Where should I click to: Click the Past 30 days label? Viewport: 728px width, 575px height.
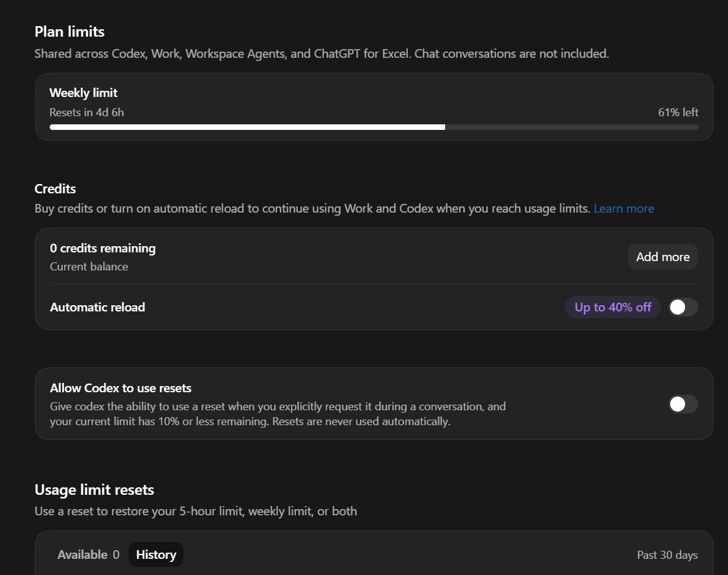[667, 555]
